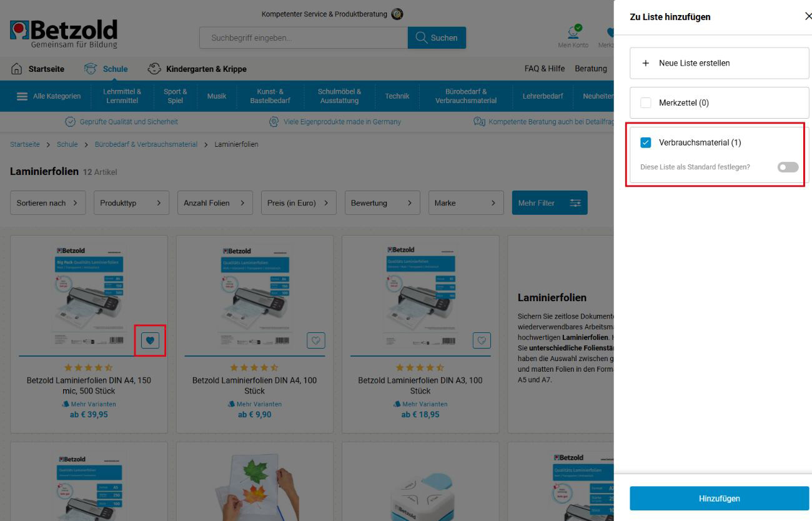
Task: Open Schulmöbel & Ausstattung category menu
Action: pyautogui.click(x=339, y=96)
